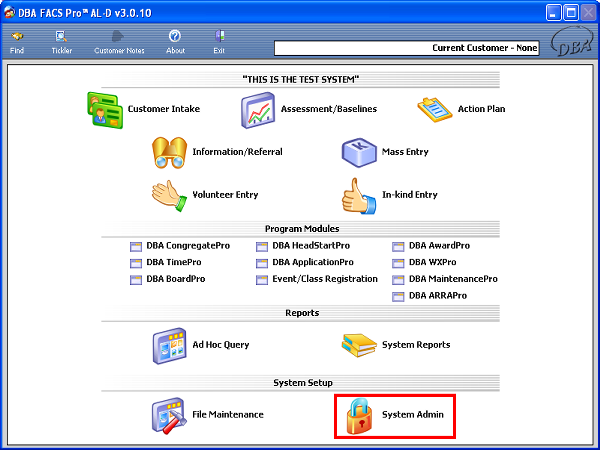Maximize the DBA FACS Pro window
Image resolution: width=600 pixels, height=450 pixels.
tap(571, 13)
